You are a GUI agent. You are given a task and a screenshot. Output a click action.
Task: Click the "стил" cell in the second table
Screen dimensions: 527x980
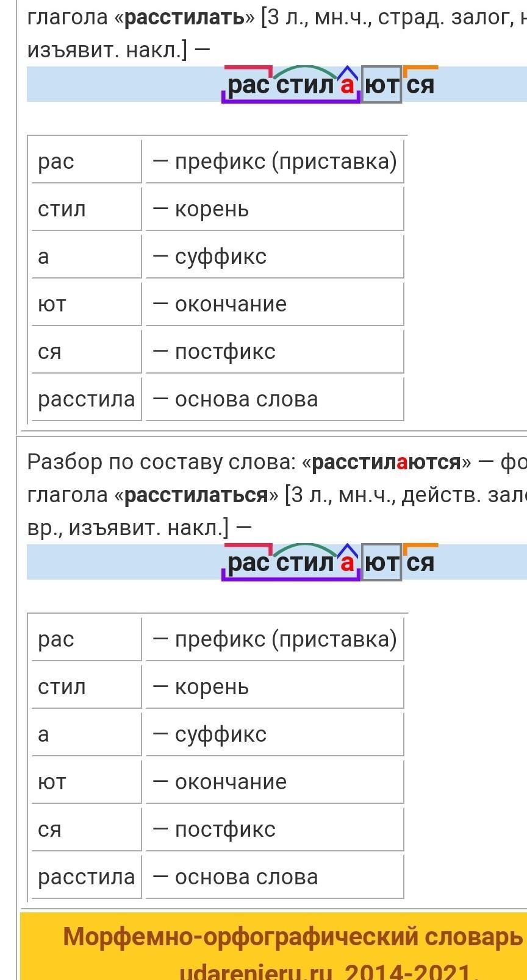coord(87,687)
